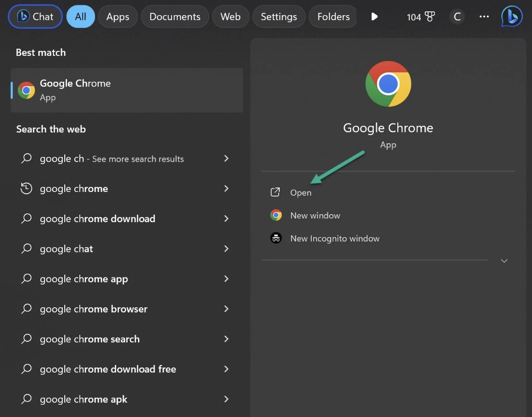
Task: Launch the Bing chat icon at top right
Action: click(x=512, y=16)
